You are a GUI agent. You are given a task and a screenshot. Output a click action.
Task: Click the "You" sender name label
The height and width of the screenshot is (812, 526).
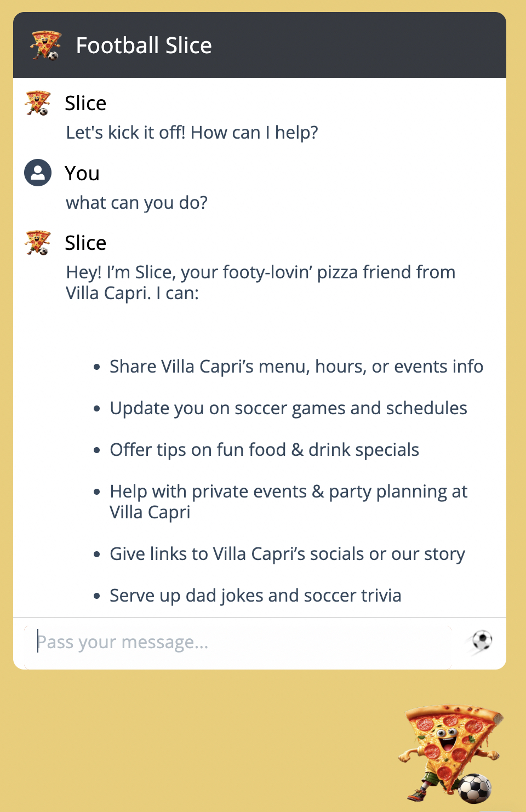coord(82,173)
